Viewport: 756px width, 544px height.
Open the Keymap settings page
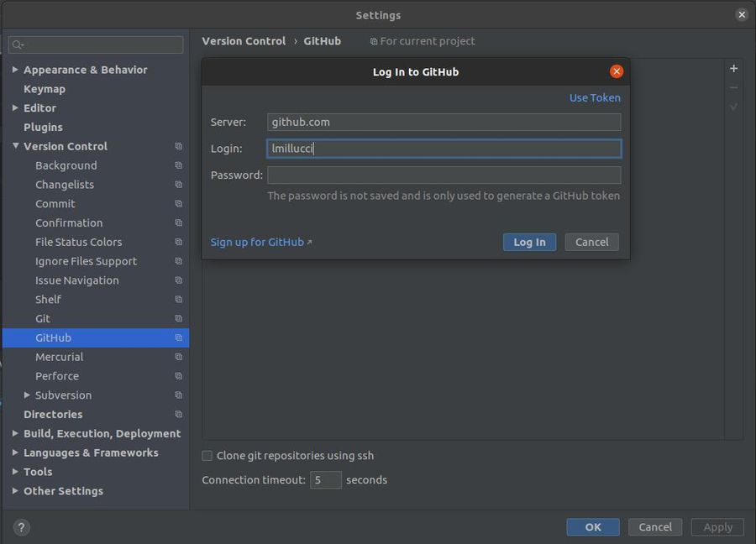pos(45,89)
